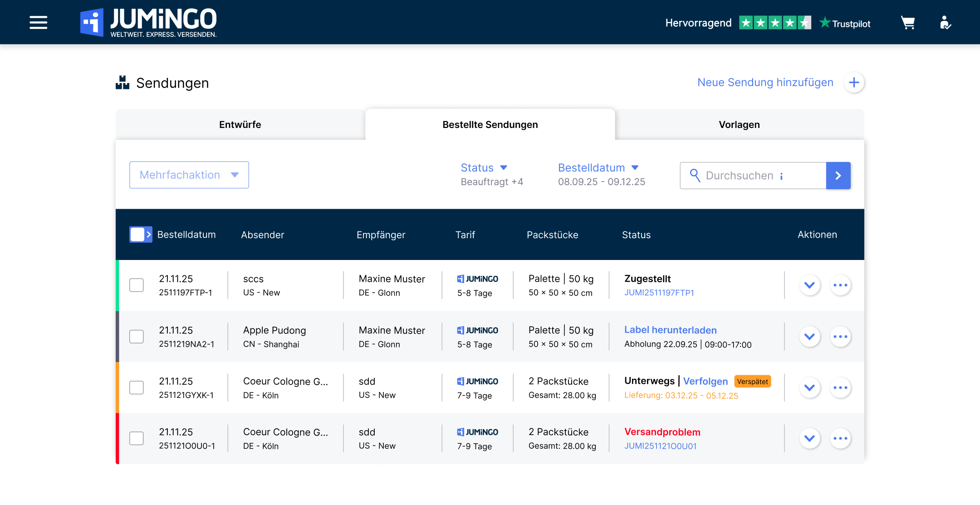Image resolution: width=980 pixels, height=505 pixels.
Task: Open the user account icon
Action: coord(945,23)
